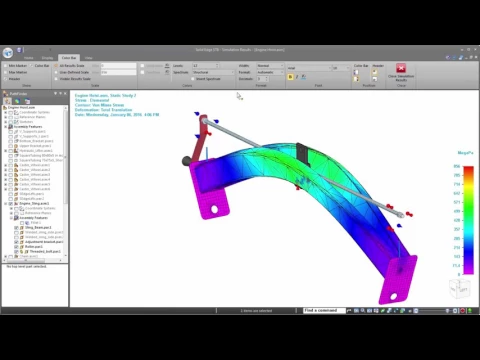Select Bottom_Bracket.par:1 in tree
This screenshot has height=360, width=480.
pos(36,141)
